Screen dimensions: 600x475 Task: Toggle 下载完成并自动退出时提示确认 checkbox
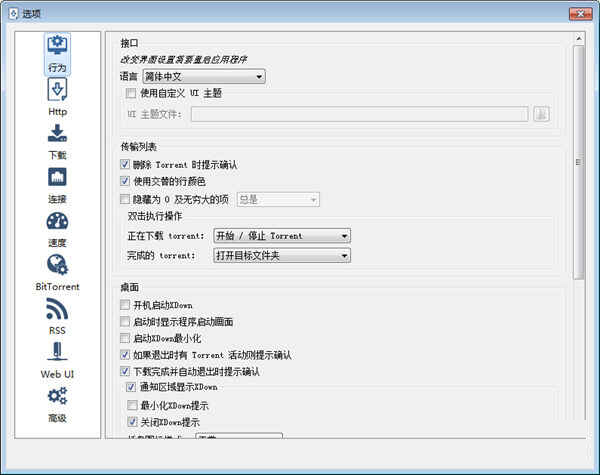pyautogui.click(x=125, y=371)
